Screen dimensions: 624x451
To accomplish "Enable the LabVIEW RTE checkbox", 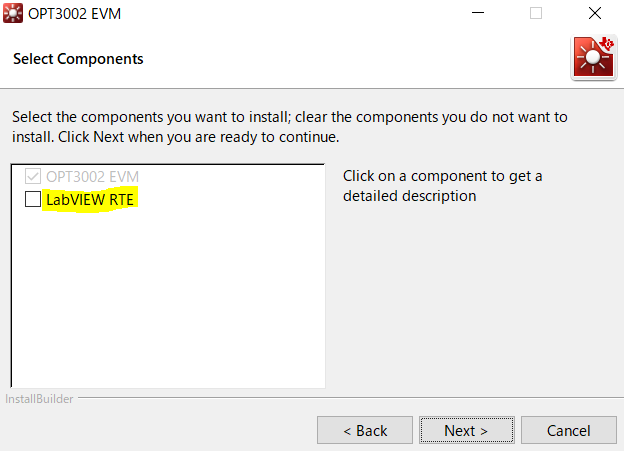I will click(33, 199).
